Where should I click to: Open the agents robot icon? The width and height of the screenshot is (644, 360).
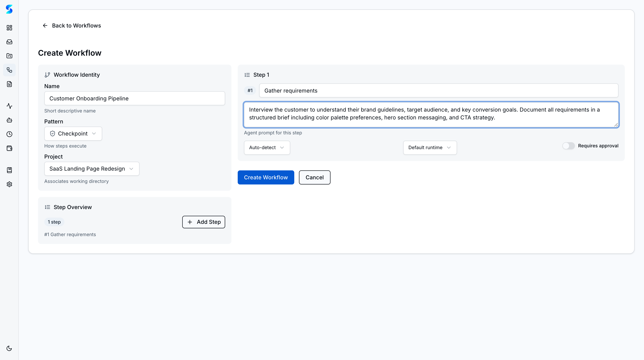click(9, 120)
